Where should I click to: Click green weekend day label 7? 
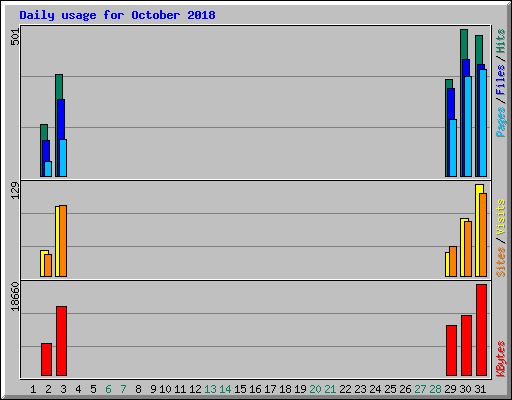123,389
